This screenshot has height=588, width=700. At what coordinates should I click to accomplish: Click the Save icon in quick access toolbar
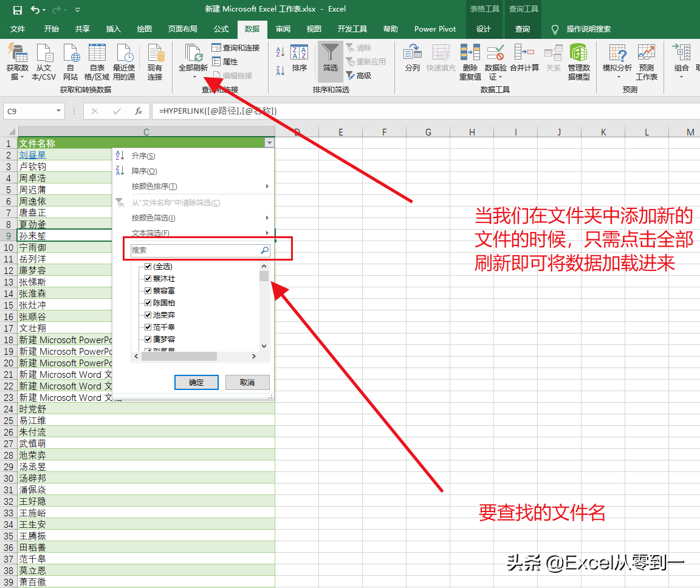click(x=18, y=10)
